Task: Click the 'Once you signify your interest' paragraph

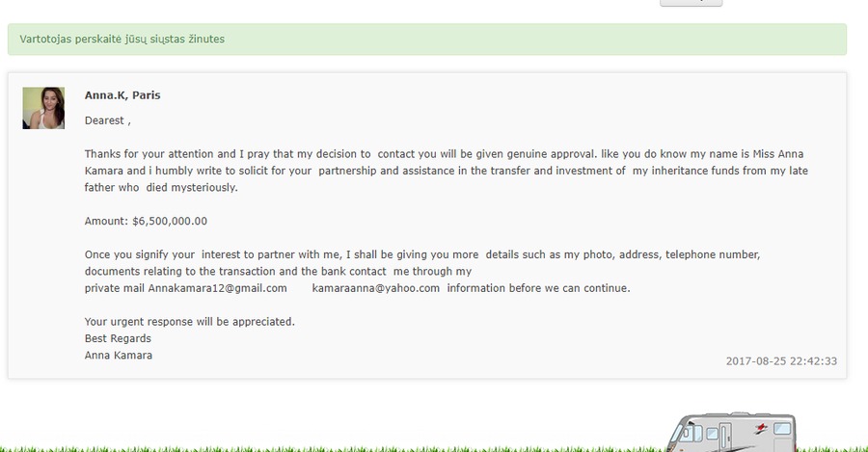Action: click(x=422, y=271)
